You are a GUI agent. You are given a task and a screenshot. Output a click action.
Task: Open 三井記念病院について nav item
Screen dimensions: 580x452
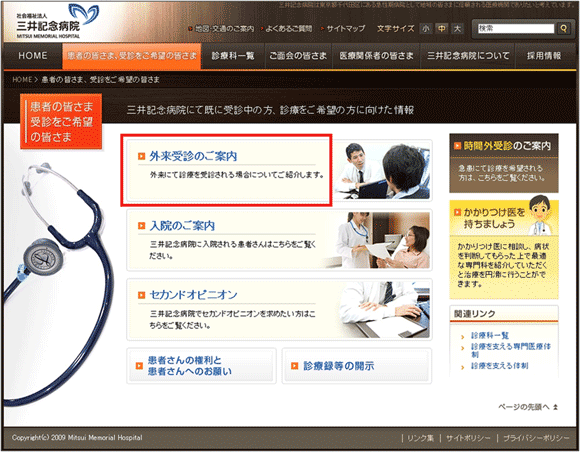tap(468, 56)
